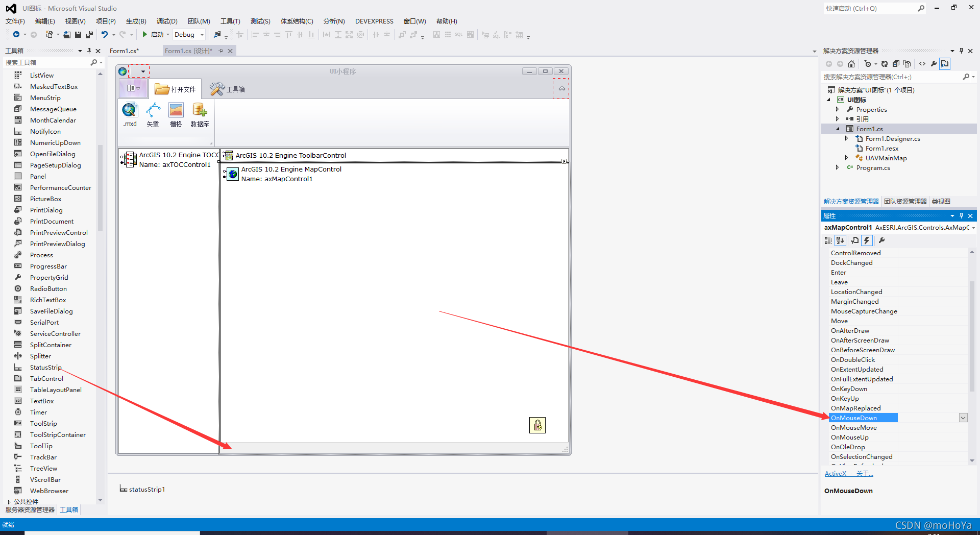Screen dimensions: 980x535
Task: Expand the Properties node in Solution Explorer
Action: coord(837,109)
